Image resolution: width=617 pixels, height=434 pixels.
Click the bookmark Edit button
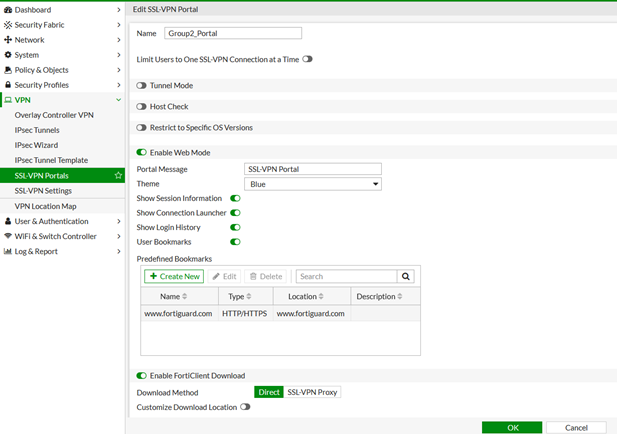(x=224, y=276)
